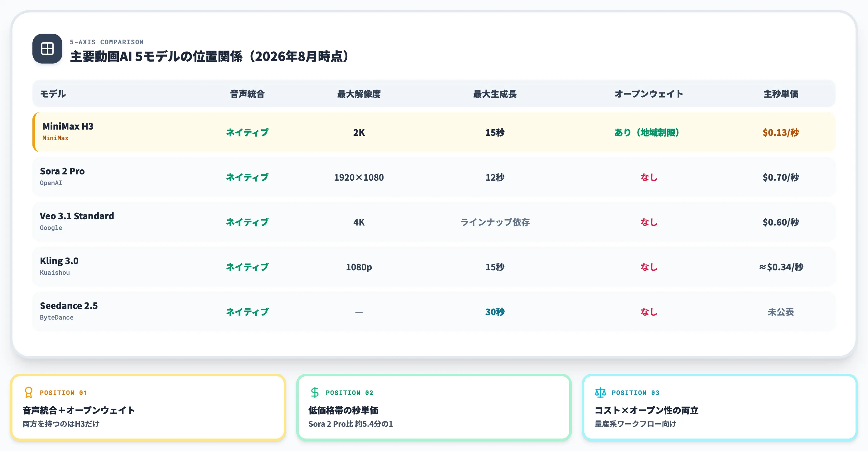Viewport: 868px width, 451px height.
Task: Click the grid table icon beside the title
Action: [x=47, y=49]
